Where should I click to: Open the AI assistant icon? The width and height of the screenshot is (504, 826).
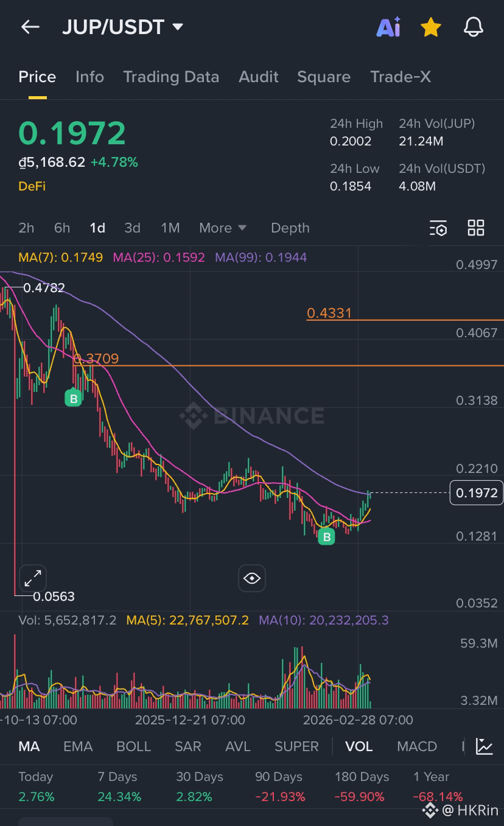[388, 27]
